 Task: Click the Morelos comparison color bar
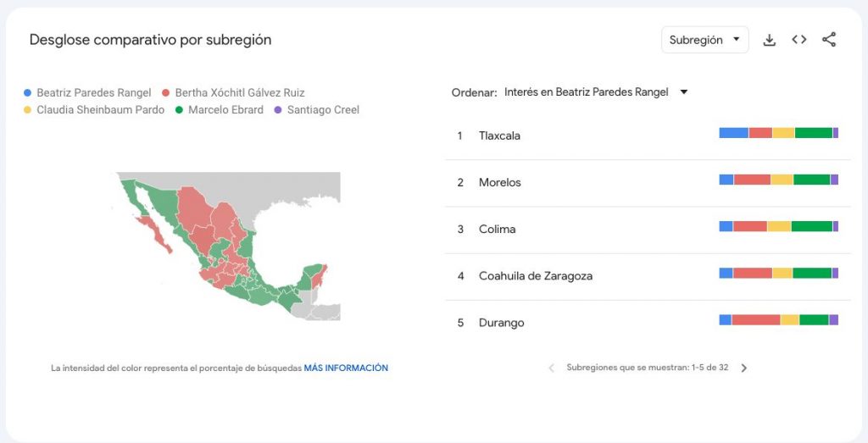tap(778, 180)
